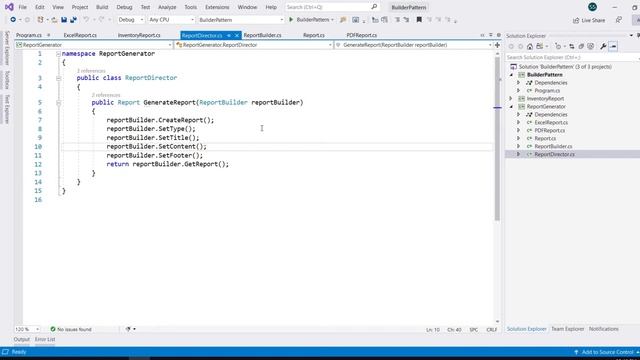This screenshot has width=640, height=360.
Task: Collapse the BuilderPattern project node
Action: point(511,75)
